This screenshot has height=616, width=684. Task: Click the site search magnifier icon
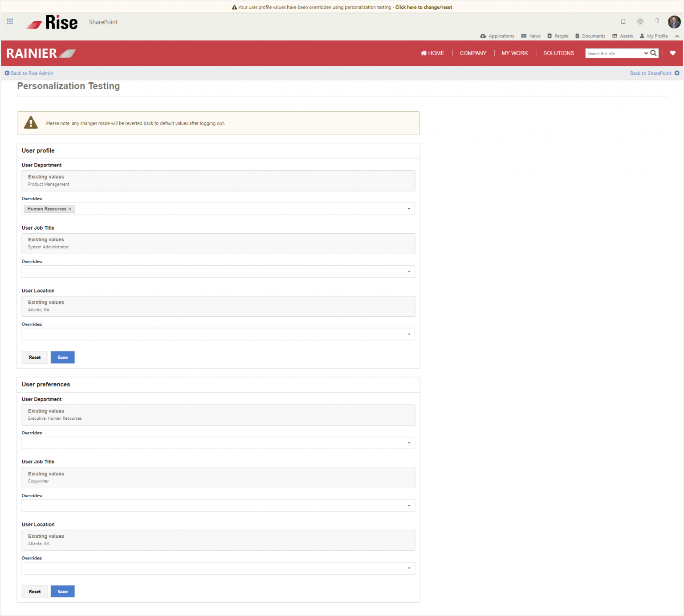tap(653, 53)
